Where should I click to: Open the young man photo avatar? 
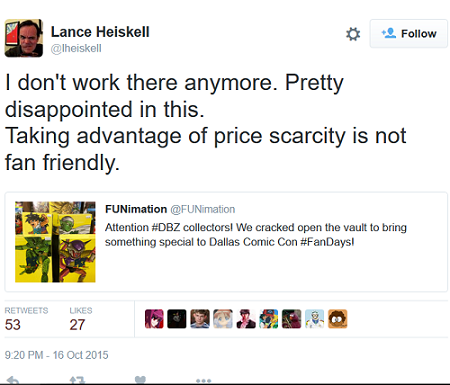point(200,319)
